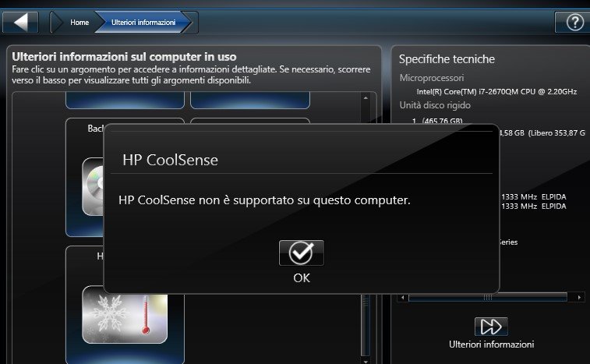Click the breadcrumb start arrow before Home
590x364 pixels.
tap(56, 22)
